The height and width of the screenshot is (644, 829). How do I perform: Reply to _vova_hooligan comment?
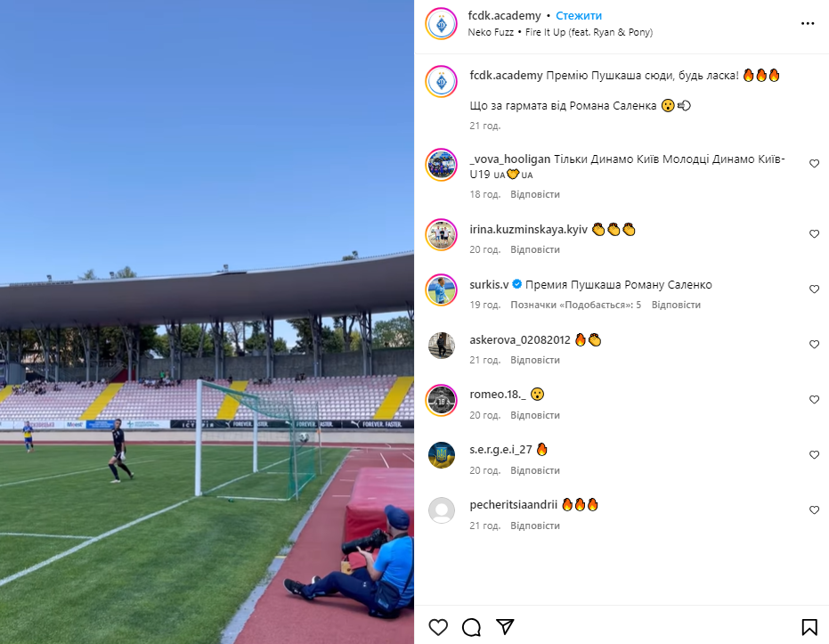point(534,194)
